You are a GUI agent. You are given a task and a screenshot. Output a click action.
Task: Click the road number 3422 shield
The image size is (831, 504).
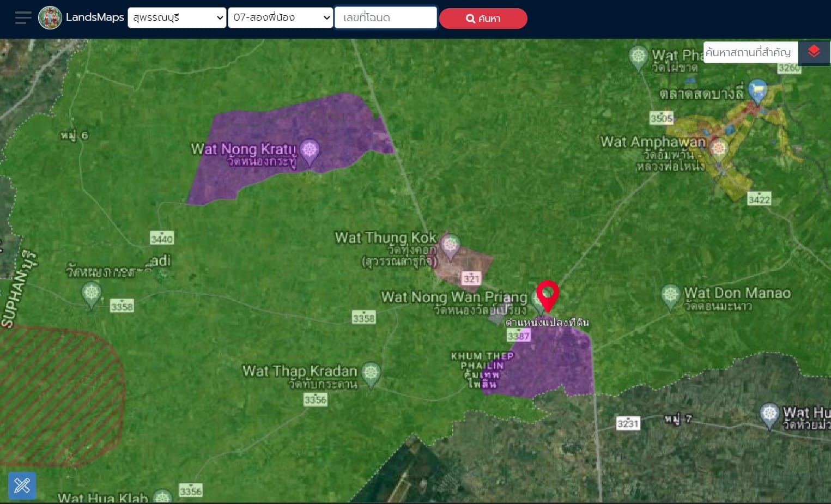coord(759,199)
